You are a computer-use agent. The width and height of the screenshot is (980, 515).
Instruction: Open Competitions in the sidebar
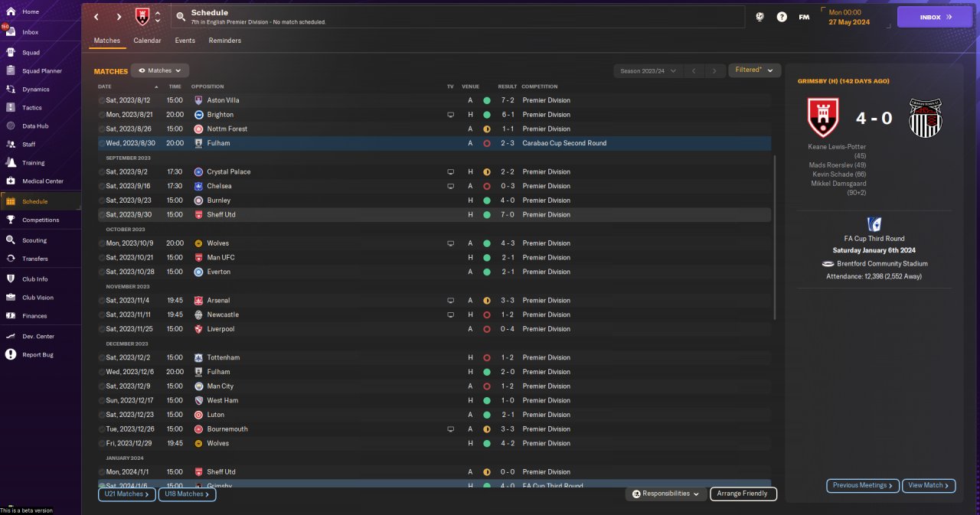pos(41,220)
